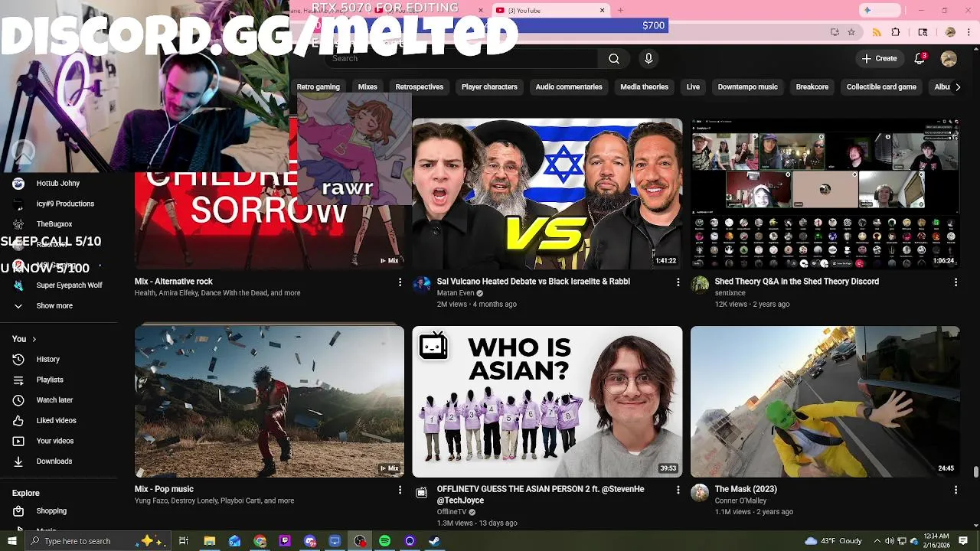Open options menu for Mix - Alternative rock
The height and width of the screenshot is (551, 980).
pyautogui.click(x=399, y=282)
